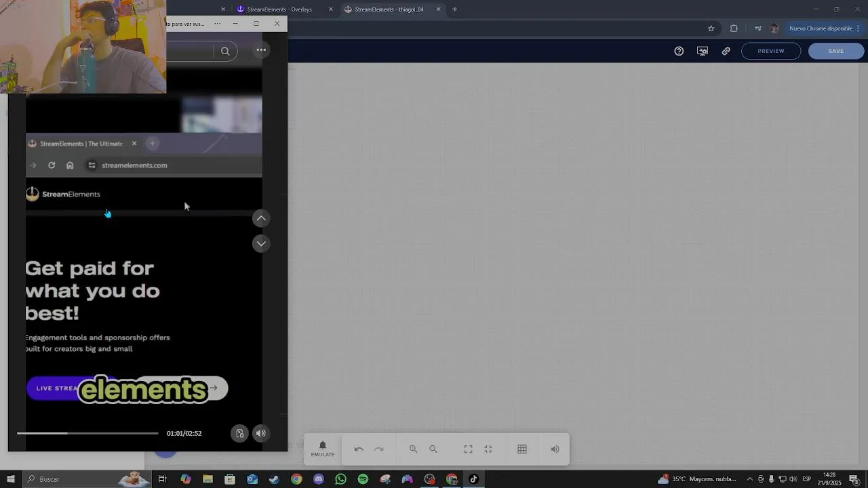Open File Explorer from the taskbar
Screen dimensions: 868x488
(x=208, y=479)
